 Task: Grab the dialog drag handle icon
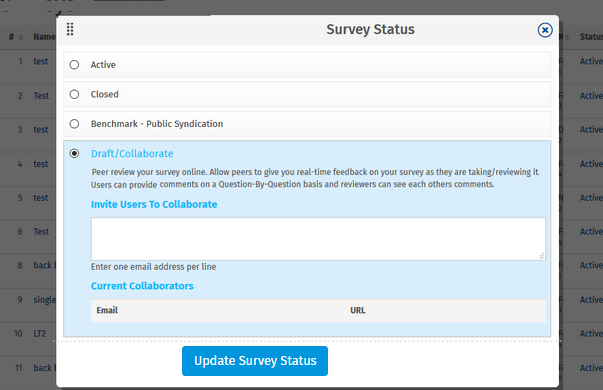(70, 29)
